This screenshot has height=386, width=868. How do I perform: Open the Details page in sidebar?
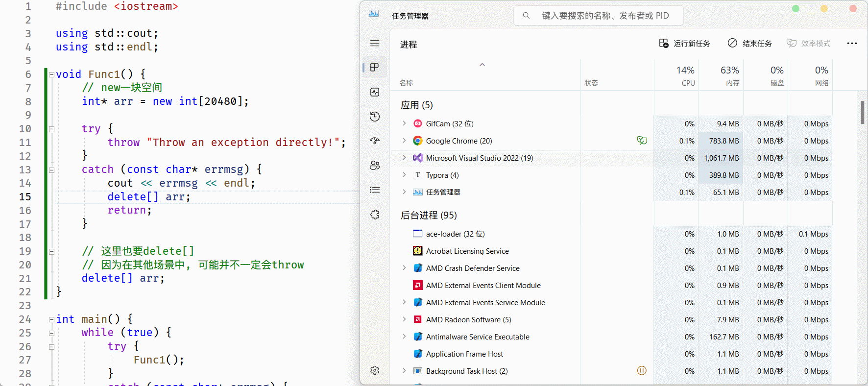[x=375, y=190]
